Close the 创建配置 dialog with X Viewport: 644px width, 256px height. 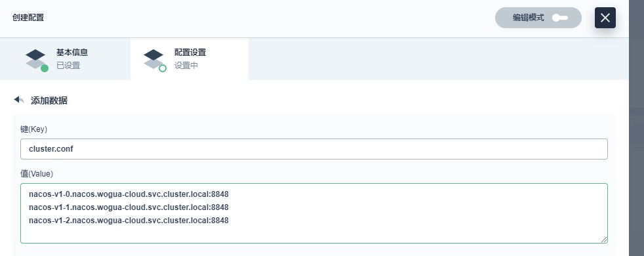pyautogui.click(x=605, y=18)
